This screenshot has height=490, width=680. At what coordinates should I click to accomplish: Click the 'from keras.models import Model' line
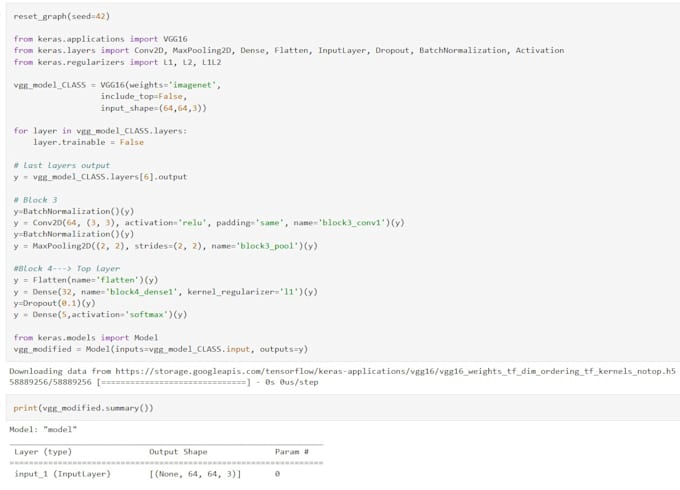pos(87,337)
